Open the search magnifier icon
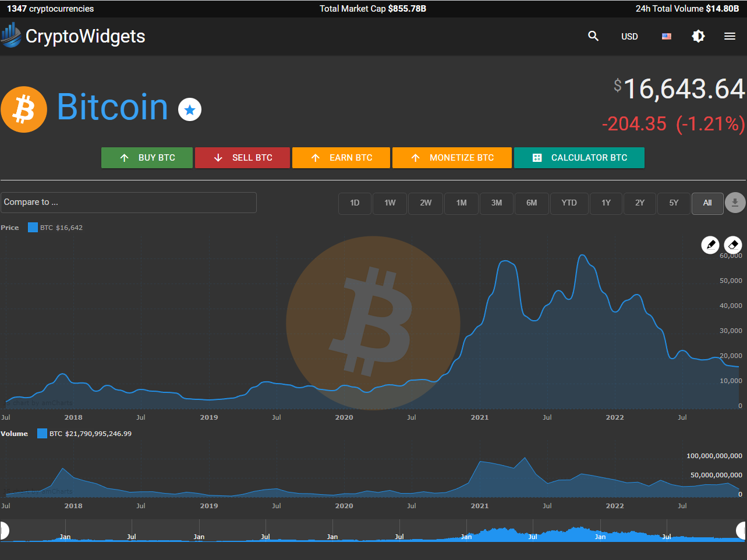 click(593, 36)
